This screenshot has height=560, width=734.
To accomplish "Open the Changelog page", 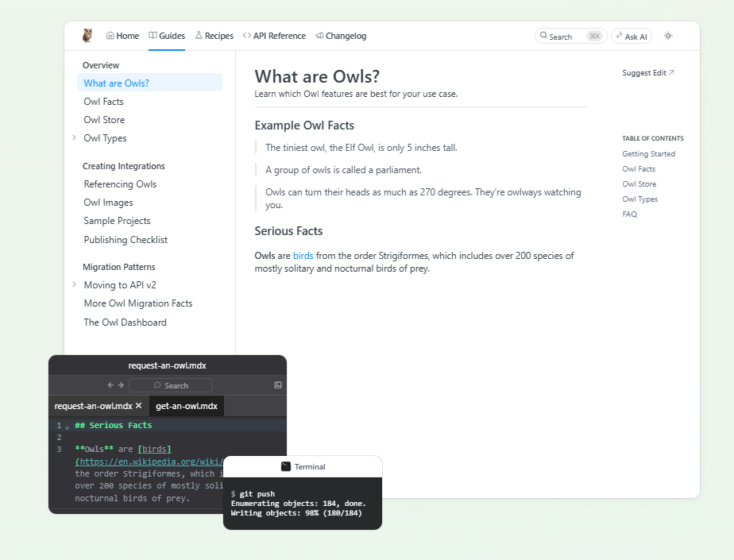I will coord(341,36).
